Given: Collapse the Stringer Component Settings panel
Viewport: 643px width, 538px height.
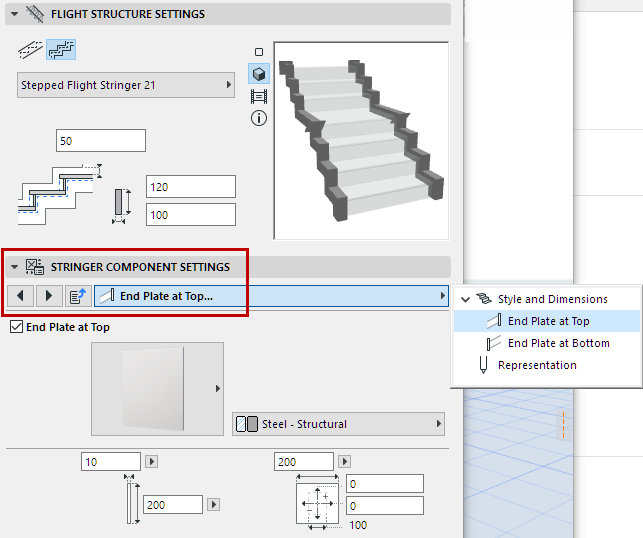Looking at the screenshot, I should 15,267.
